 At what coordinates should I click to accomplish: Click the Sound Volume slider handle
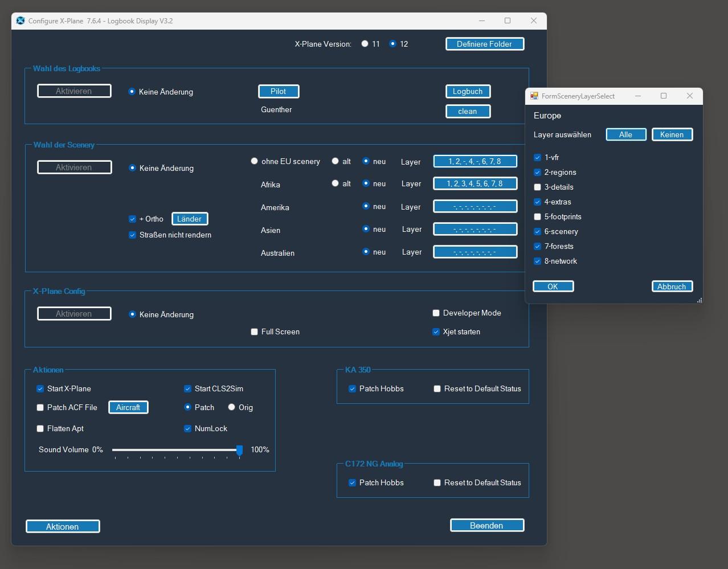239,451
